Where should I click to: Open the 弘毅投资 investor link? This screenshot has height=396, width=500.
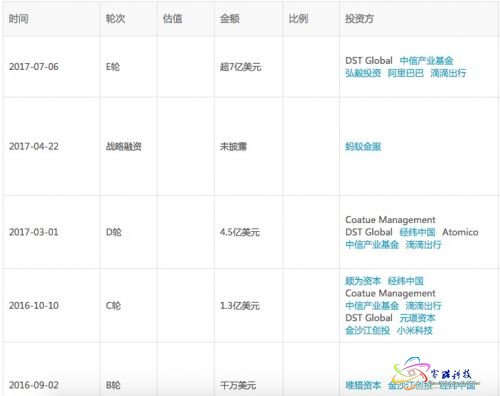363,73
